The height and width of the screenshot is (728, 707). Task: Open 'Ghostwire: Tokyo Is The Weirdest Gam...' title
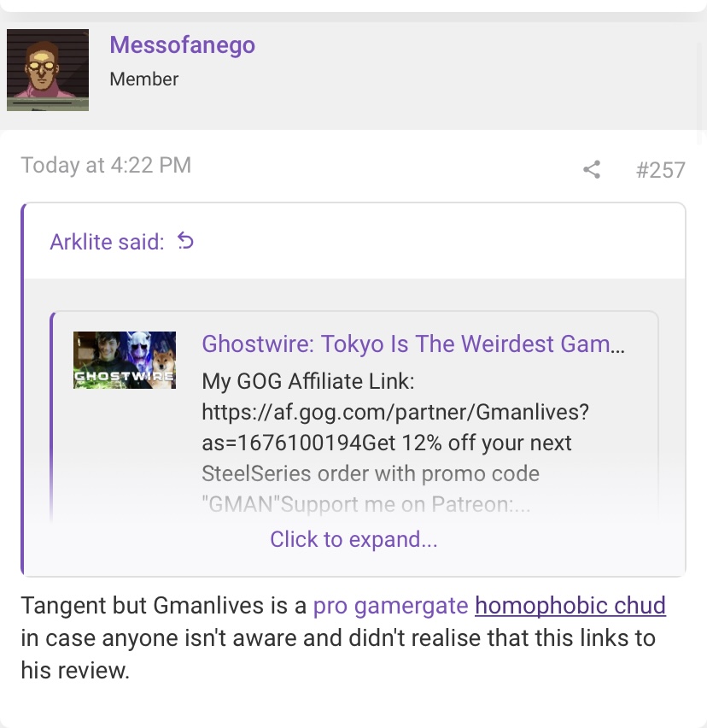click(413, 344)
